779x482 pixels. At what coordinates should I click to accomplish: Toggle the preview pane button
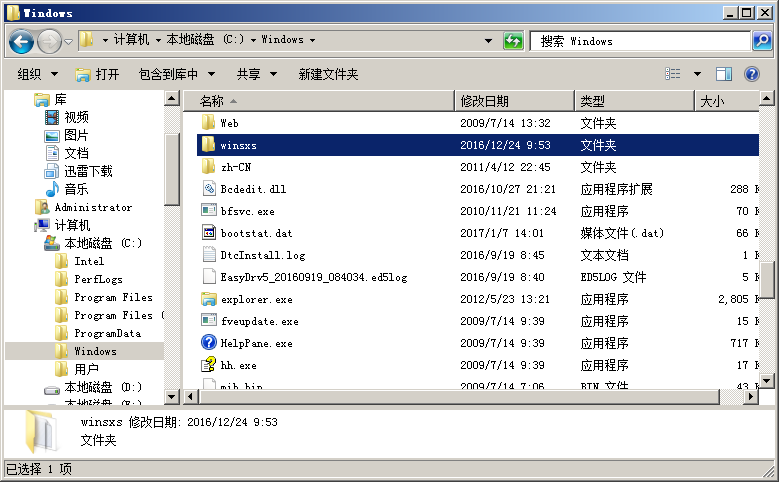pos(724,74)
